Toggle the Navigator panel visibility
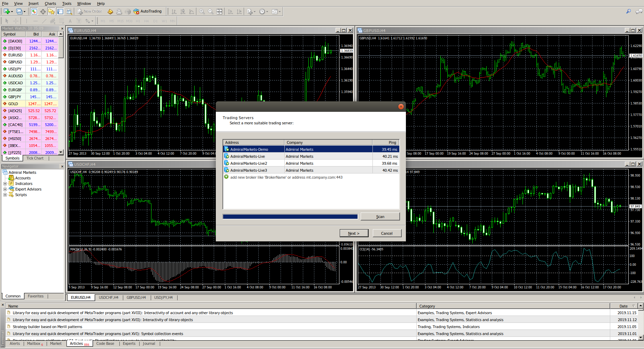The height and width of the screenshot is (349, 644). pos(52,11)
